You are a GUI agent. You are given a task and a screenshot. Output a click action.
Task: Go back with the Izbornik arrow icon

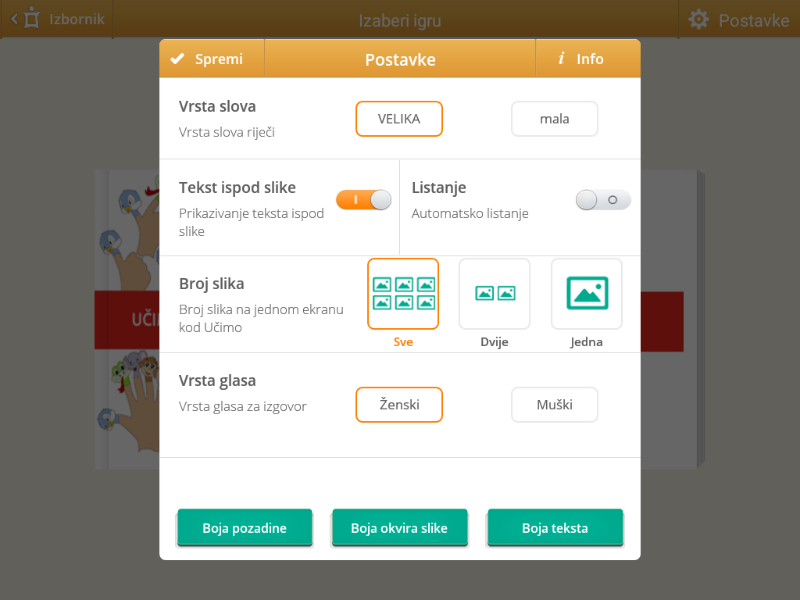pos(14,19)
